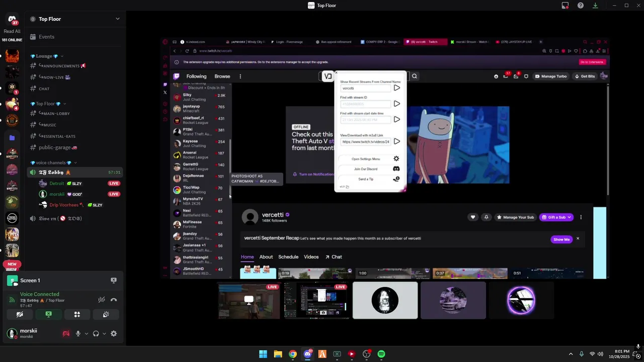Open the Help question mark icon
Image resolution: width=644 pixels, height=362 pixels.
(x=581, y=6)
